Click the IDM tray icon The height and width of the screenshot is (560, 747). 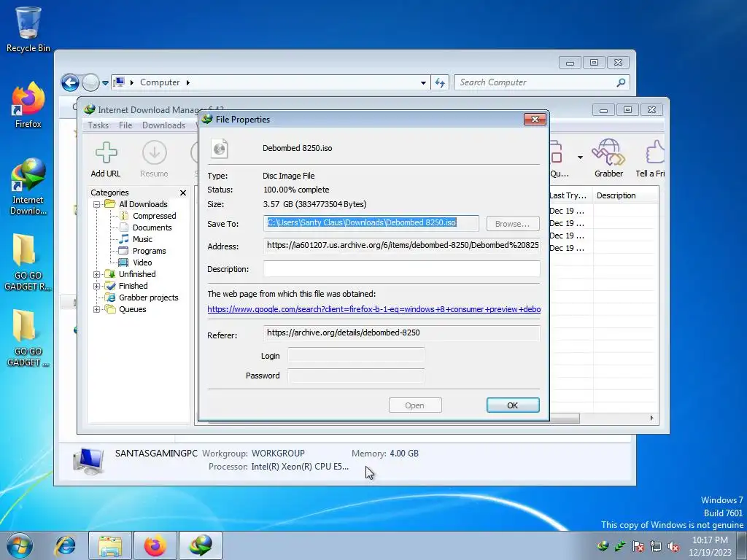(x=603, y=546)
